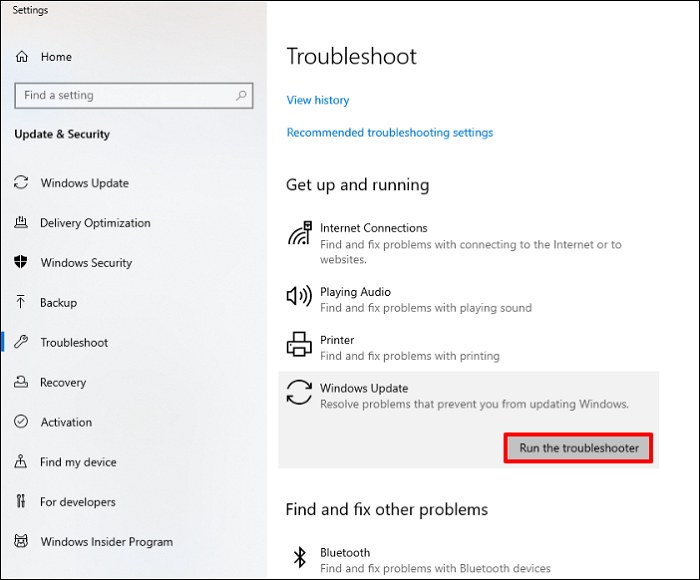This screenshot has height=580, width=700.
Task: Open Find my device icon
Action: [21, 462]
